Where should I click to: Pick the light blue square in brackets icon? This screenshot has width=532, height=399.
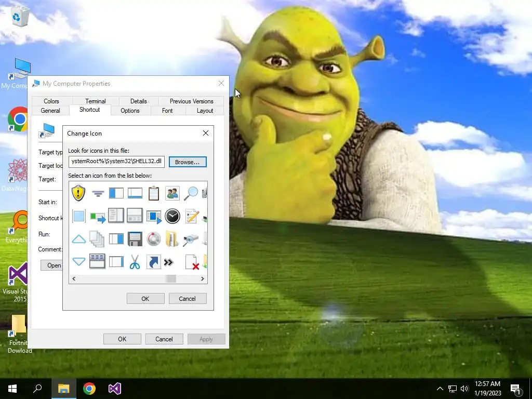(x=79, y=216)
